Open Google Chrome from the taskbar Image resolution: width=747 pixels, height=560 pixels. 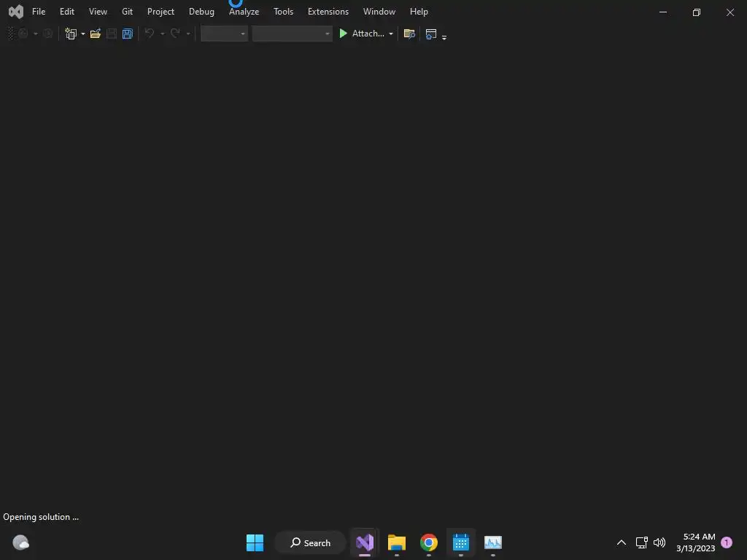pyautogui.click(x=429, y=542)
